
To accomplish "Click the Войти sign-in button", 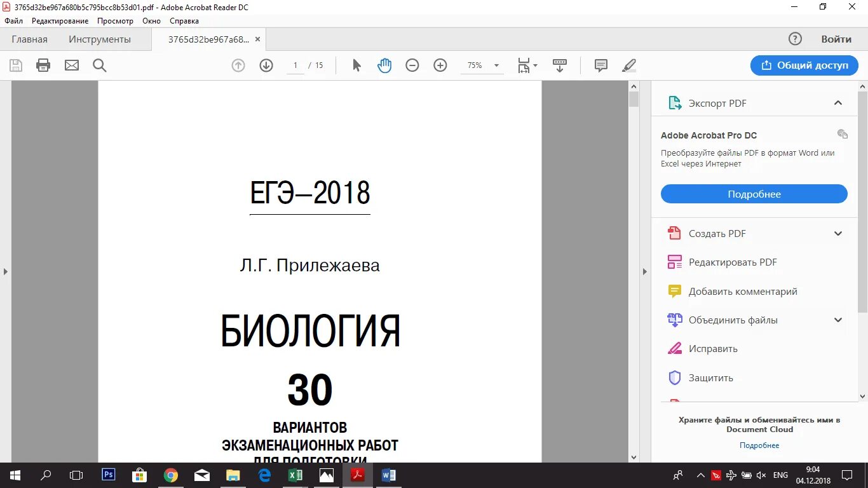I will point(836,39).
